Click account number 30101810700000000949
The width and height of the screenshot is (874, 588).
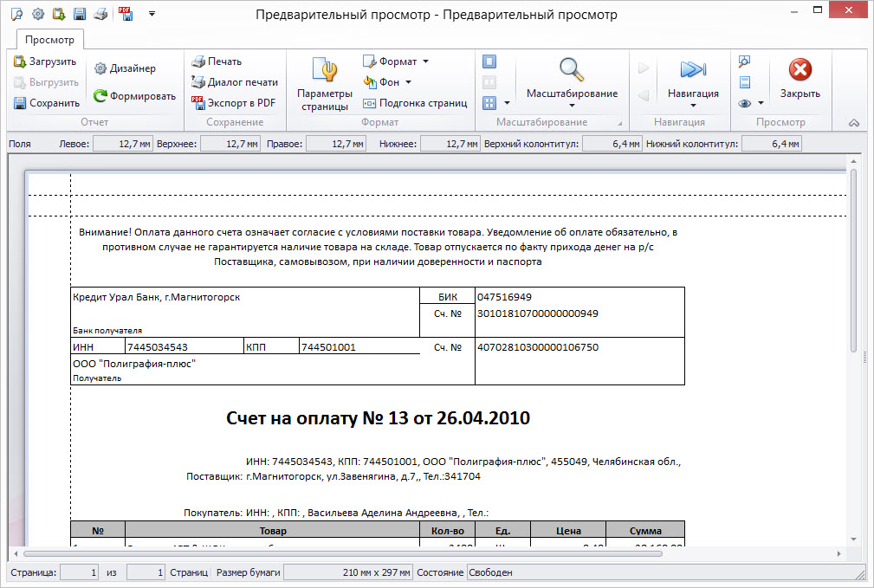538,313
